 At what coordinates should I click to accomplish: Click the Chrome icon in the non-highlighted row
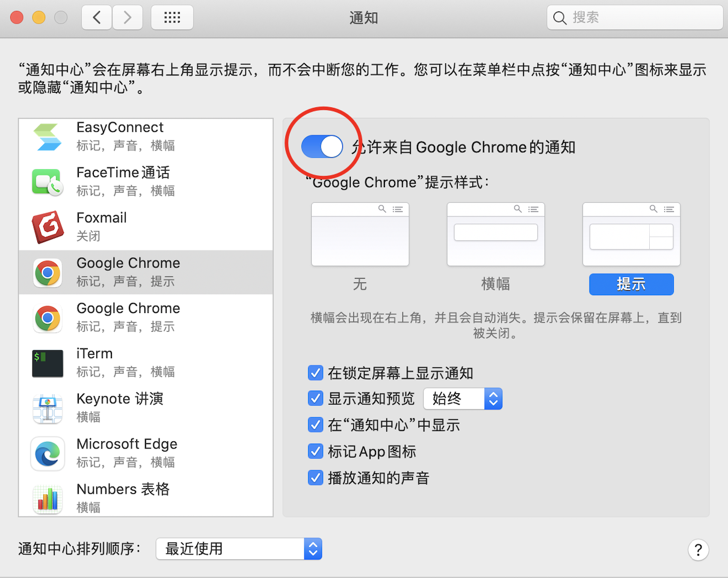[48, 318]
